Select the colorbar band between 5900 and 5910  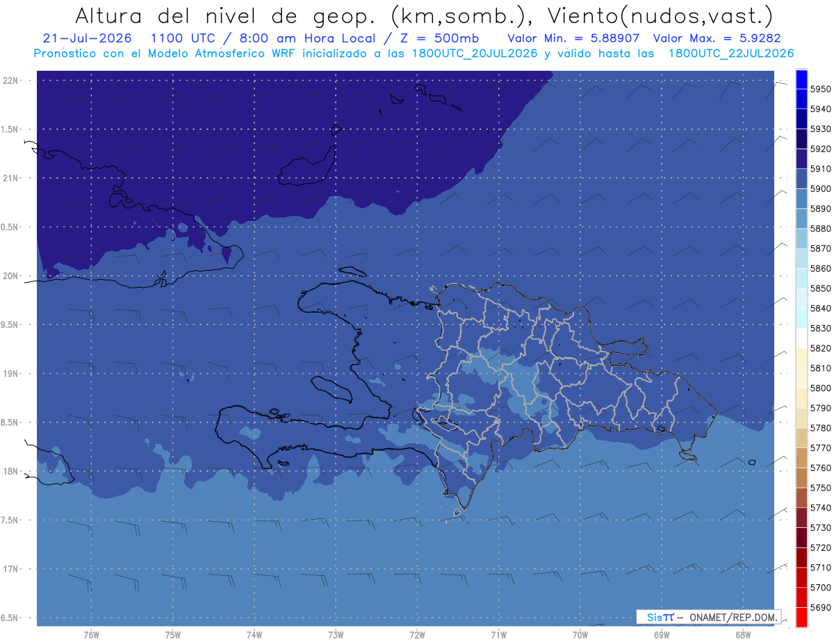(801, 179)
